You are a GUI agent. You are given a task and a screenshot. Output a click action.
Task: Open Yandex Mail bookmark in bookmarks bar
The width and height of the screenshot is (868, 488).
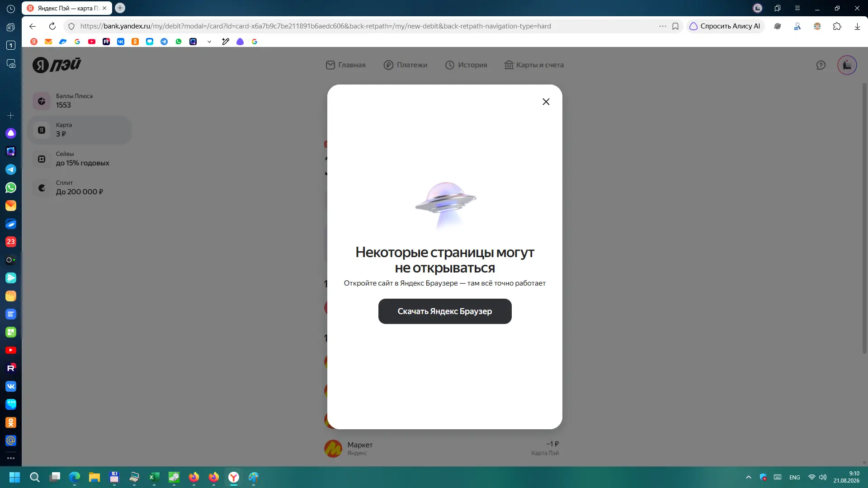pyautogui.click(x=48, y=42)
